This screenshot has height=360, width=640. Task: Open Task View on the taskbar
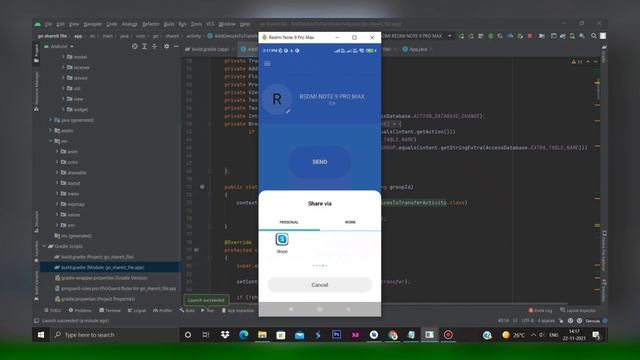pyautogui.click(x=206, y=335)
